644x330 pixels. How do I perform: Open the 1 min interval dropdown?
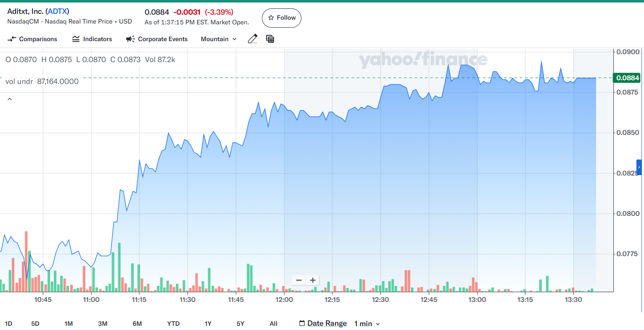click(x=367, y=324)
